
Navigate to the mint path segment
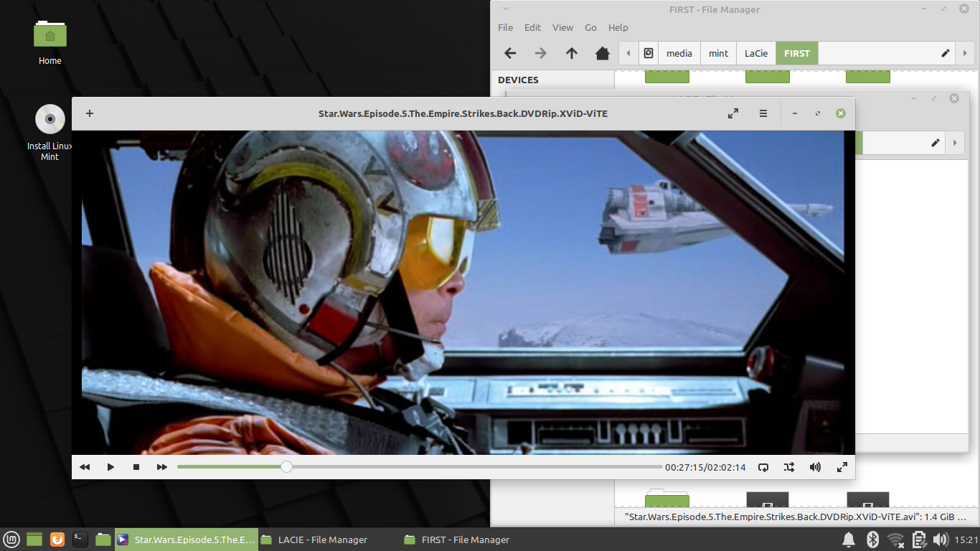tap(718, 53)
